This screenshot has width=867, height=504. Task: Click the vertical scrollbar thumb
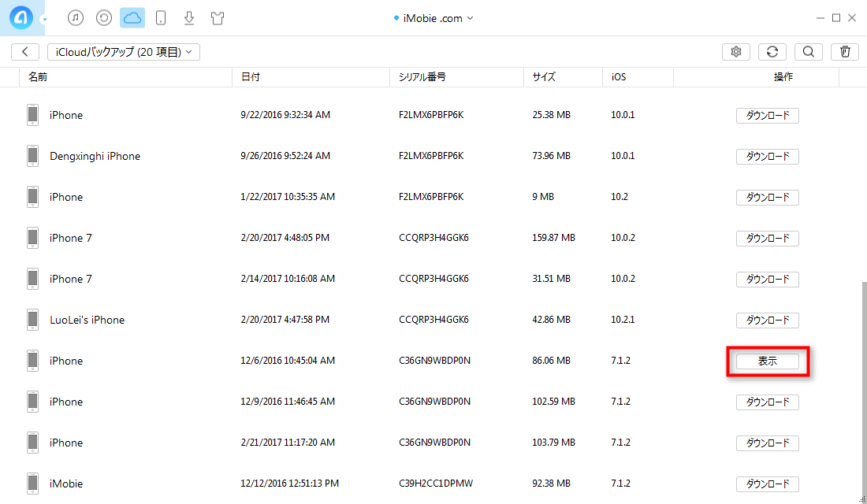click(864, 391)
